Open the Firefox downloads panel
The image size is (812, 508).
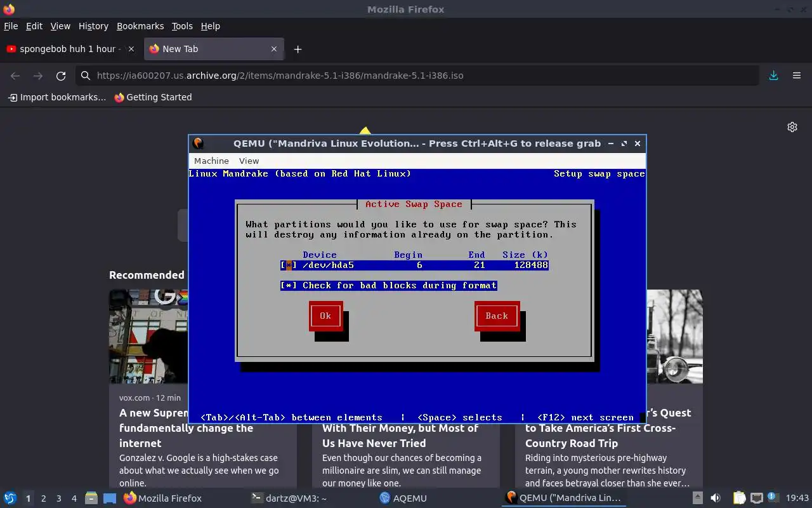point(773,76)
